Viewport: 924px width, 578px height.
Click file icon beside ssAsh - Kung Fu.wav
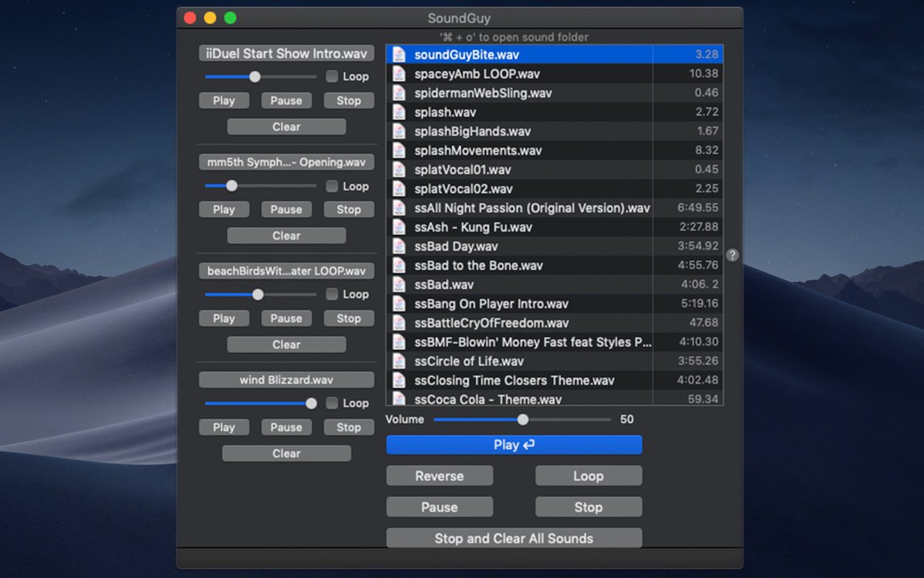click(x=399, y=227)
